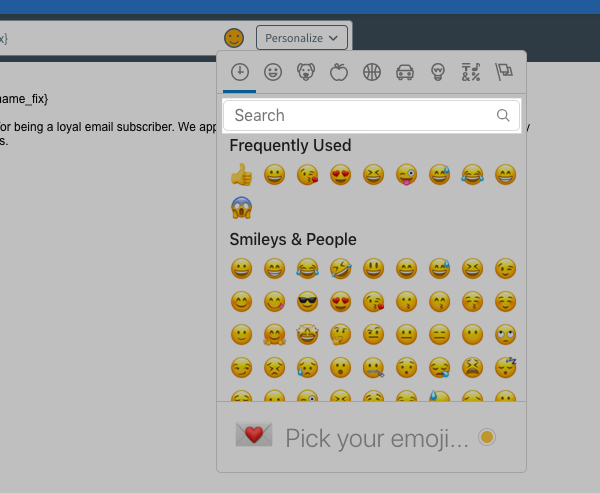Select the zipper-mouth face emoji
Viewport: 600px width, 493px height.
point(373,367)
